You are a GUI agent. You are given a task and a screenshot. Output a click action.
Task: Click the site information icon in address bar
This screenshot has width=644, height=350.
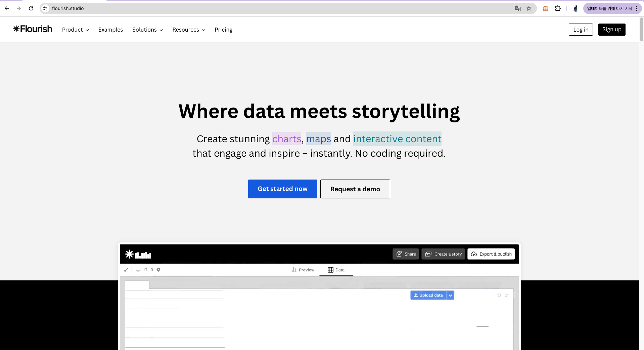tap(45, 8)
